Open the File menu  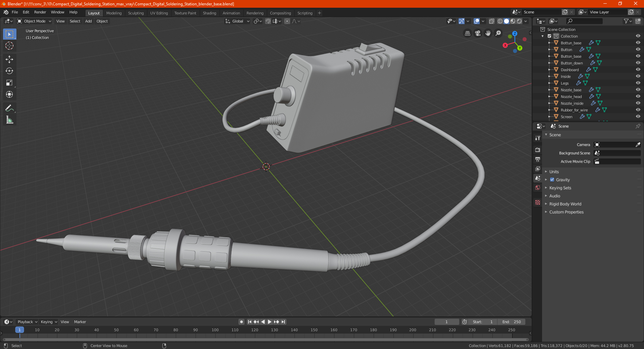(15, 12)
